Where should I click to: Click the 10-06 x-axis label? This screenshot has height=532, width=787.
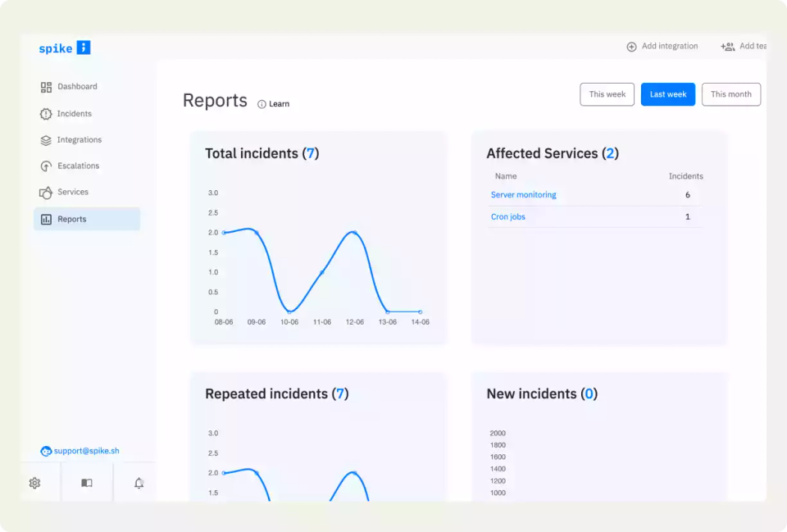[x=289, y=322]
